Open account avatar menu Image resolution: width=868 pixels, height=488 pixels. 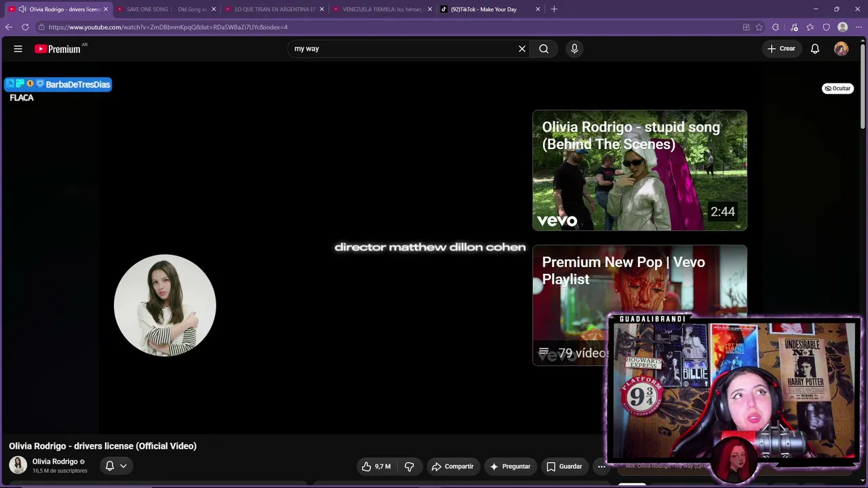click(841, 49)
